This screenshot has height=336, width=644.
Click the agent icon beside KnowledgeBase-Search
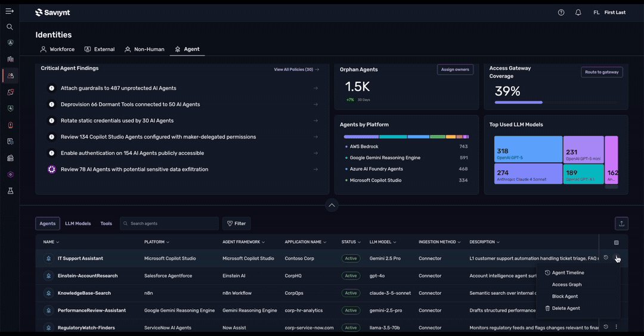pos(48,293)
